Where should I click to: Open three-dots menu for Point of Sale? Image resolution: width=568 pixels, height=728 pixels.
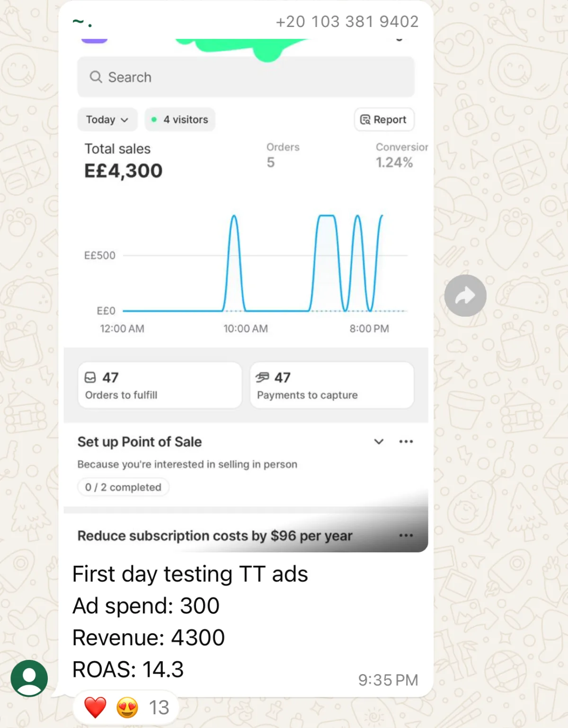tap(406, 442)
